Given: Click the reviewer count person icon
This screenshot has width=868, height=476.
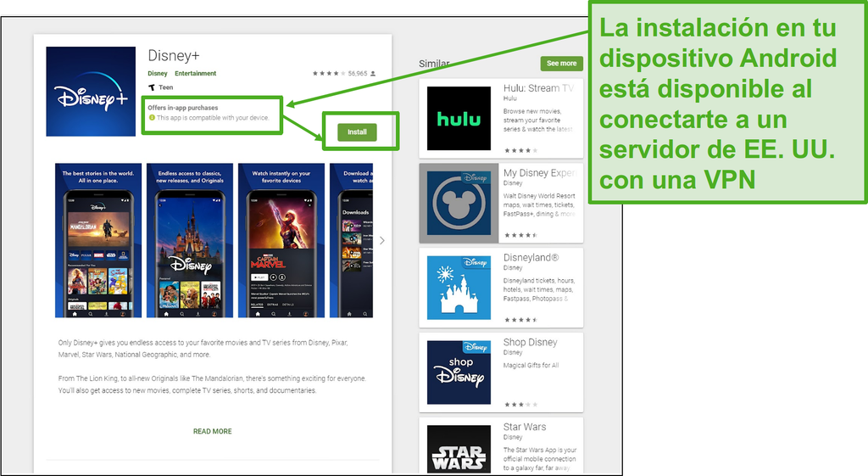Looking at the screenshot, I should coord(373,73).
